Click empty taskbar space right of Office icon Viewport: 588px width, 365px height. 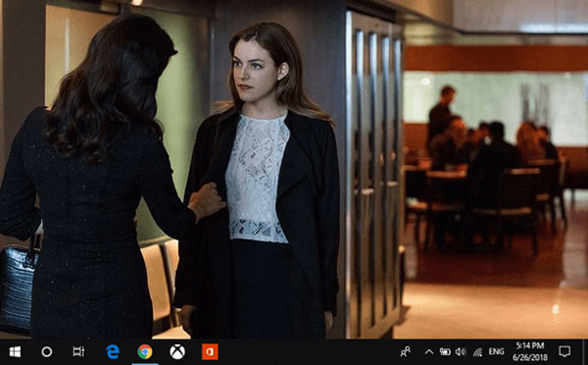[x=308, y=352]
